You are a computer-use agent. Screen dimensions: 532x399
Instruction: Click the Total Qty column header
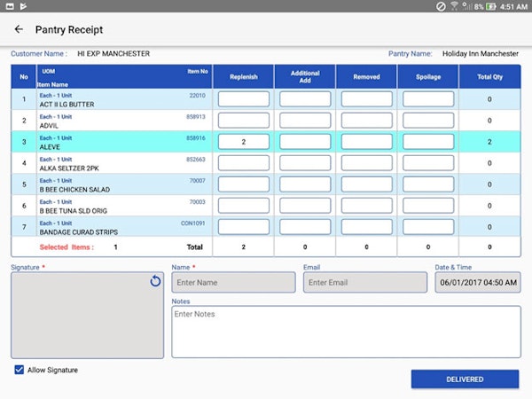[490, 76]
